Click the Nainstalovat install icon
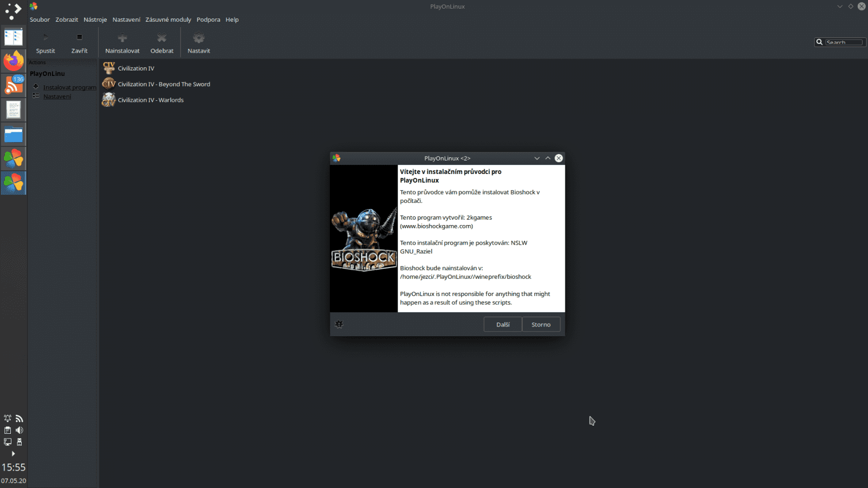868x488 pixels. pos(122,37)
